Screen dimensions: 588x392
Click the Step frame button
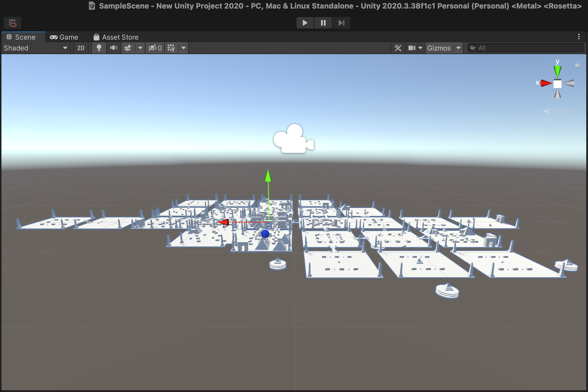click(341, 23)
